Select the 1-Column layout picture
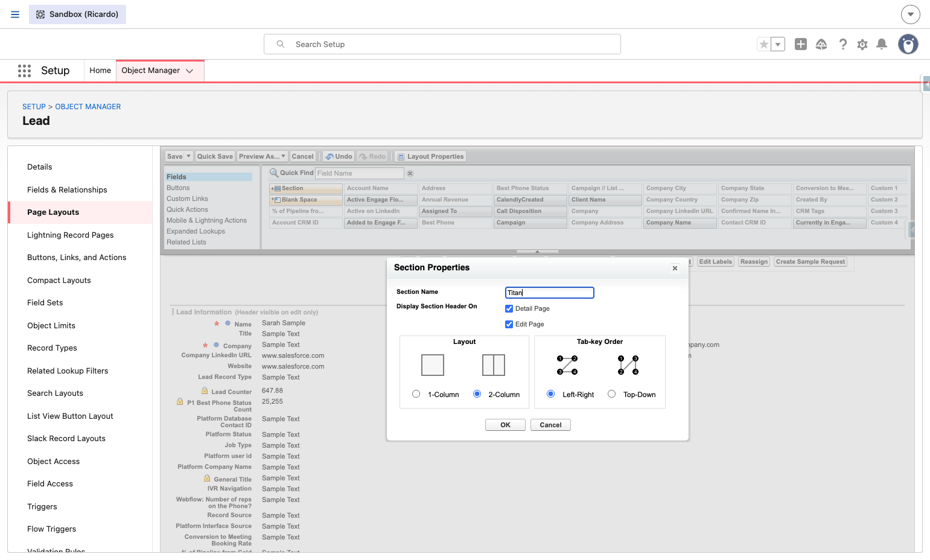Screen dimensions: 930x560 tap(433, 365)
